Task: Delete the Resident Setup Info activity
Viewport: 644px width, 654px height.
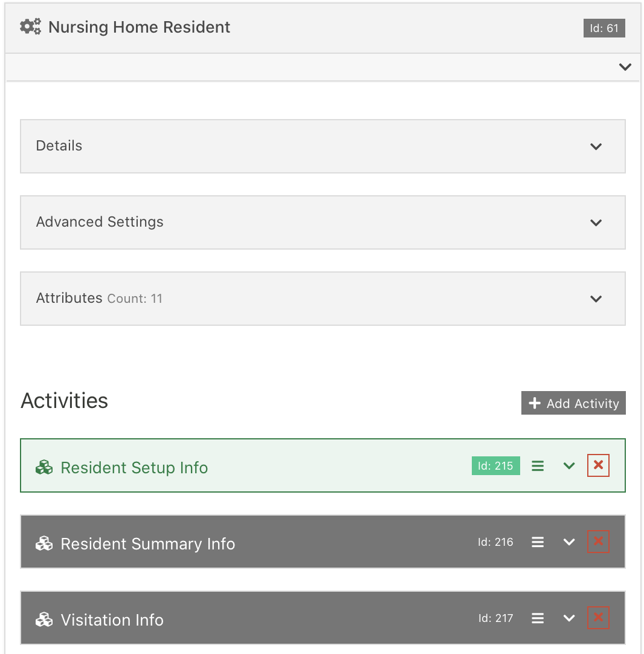Action: point(598,465)
